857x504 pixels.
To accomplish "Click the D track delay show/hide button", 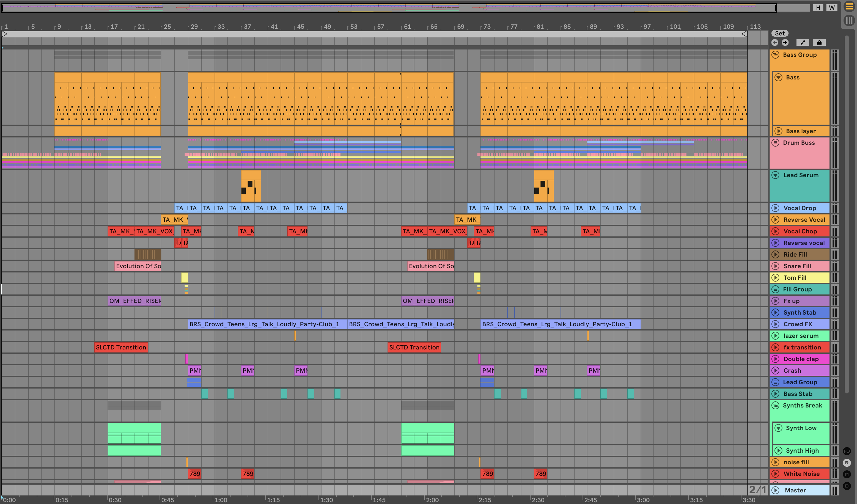I will [x=847, y=486].
